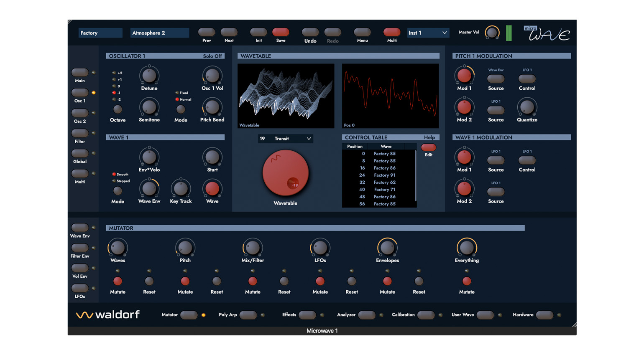Click the Pitch Bend knob
Screen dimensions: 644x355
212,107
